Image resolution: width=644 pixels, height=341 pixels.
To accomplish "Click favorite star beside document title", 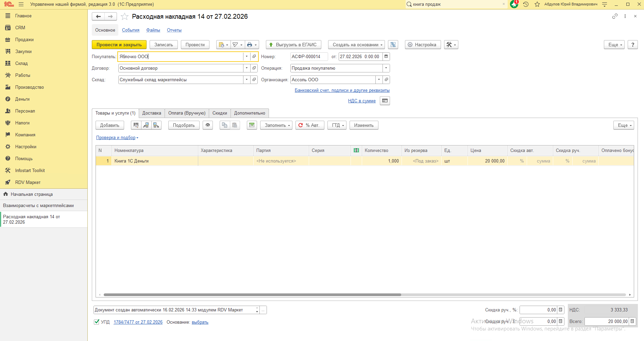I will (x=125, y=17).
